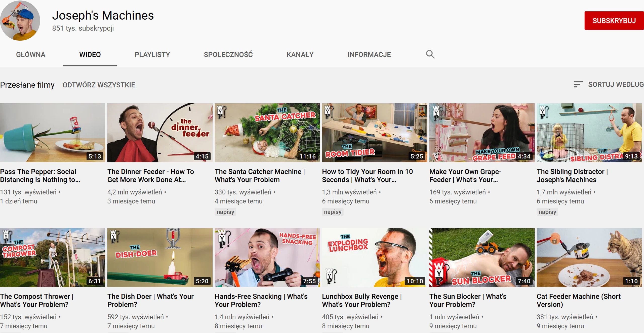Image resolution: width=644 pixels, height=333 pixels.
Task: Click the title 'The Dish Doer | What's Your Problem?'
Action: pyautogui.click(x=150, y=300)
